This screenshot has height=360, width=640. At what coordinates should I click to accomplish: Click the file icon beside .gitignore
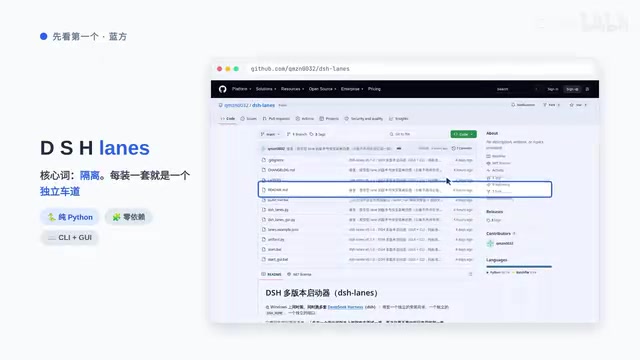tap(264, 160)
